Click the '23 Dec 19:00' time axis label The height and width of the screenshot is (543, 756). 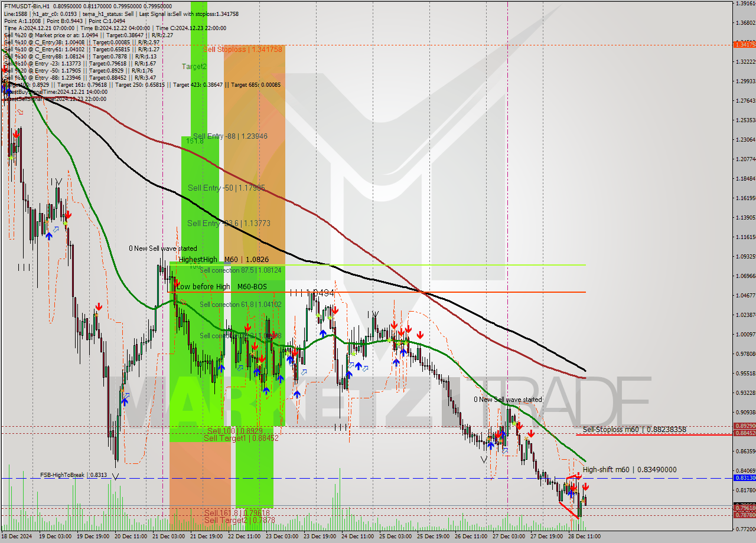pos(320,537)
